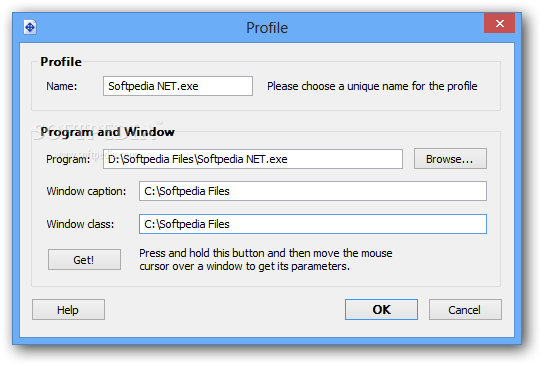Screen dimensions: 542x365
Task: Click the "Program and Window" group heading
Action: point(107,132)
